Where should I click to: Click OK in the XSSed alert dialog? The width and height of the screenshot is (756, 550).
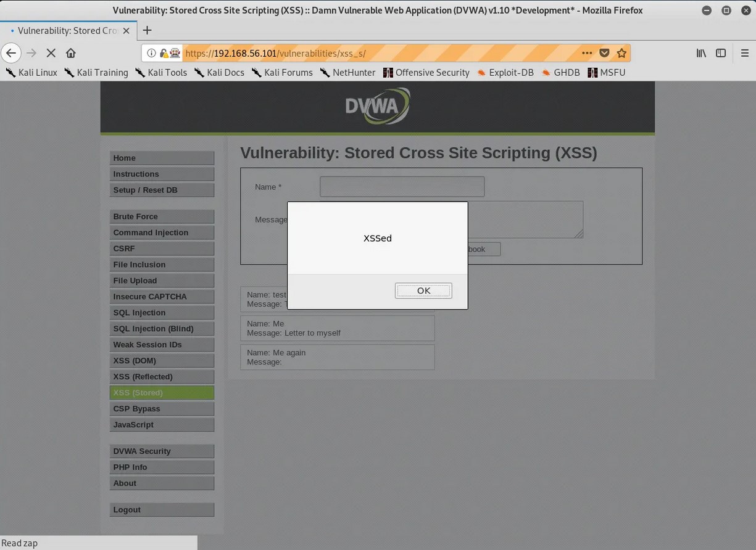click(423, 290)
